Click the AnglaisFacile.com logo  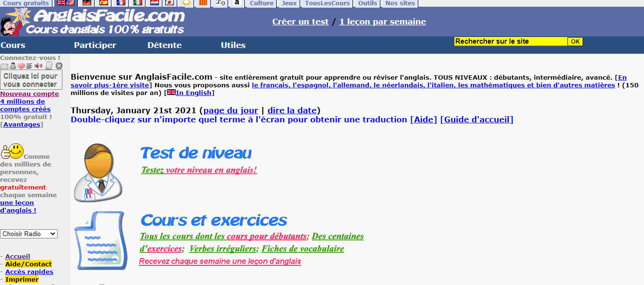(93, 22)
